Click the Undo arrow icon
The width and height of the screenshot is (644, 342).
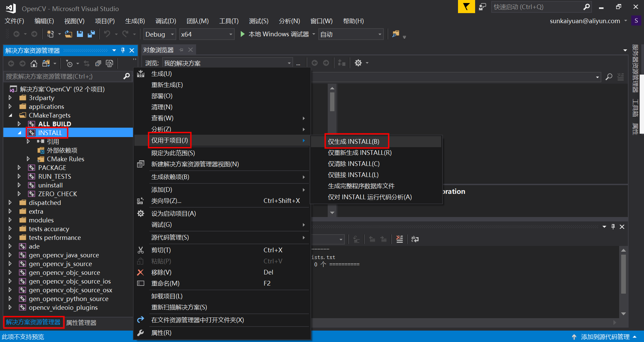[107, 34]
